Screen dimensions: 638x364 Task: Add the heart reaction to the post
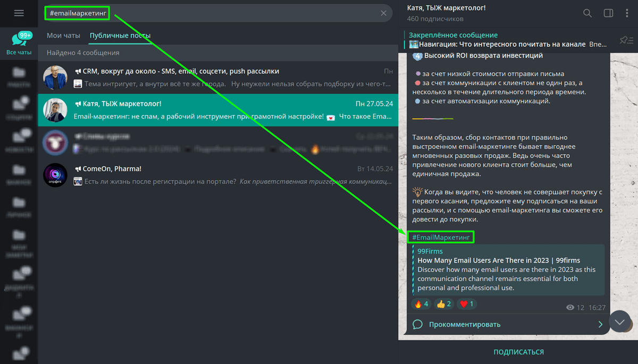[x=467, y=304]
